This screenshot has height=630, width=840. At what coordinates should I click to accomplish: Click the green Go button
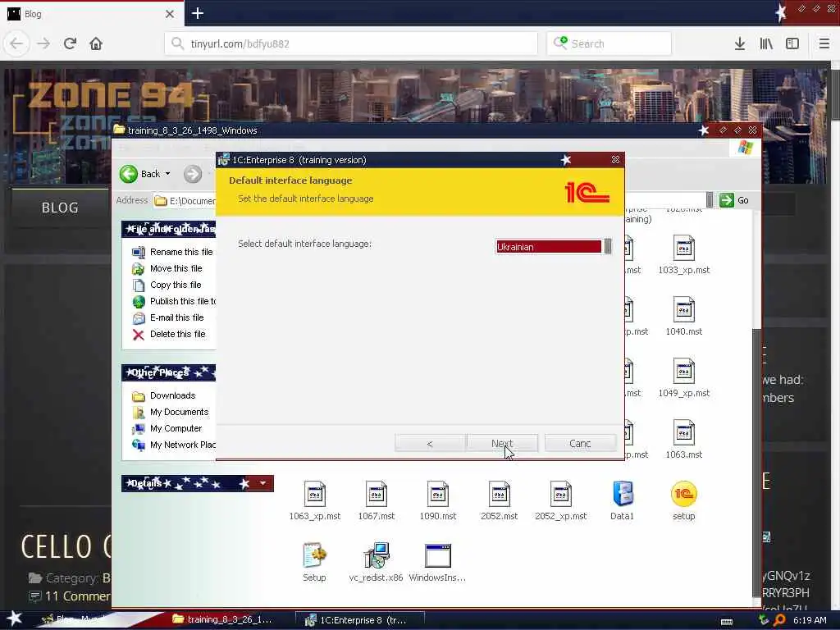734,200
